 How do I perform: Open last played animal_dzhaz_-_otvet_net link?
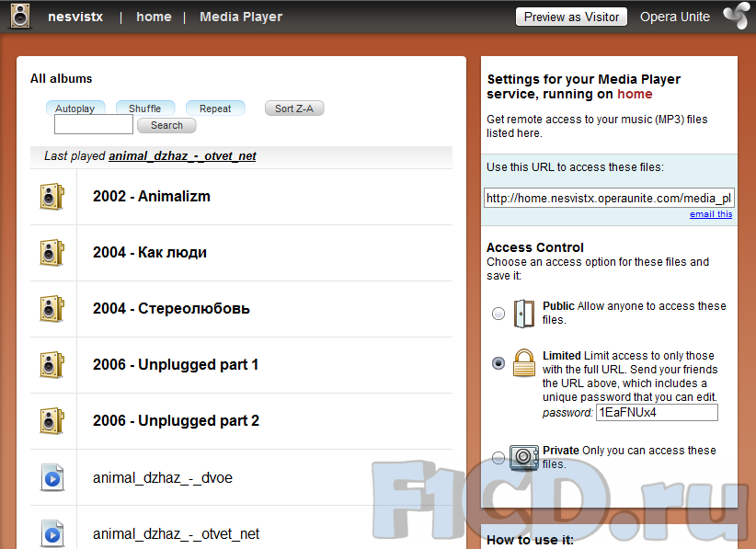coord(182,155)
